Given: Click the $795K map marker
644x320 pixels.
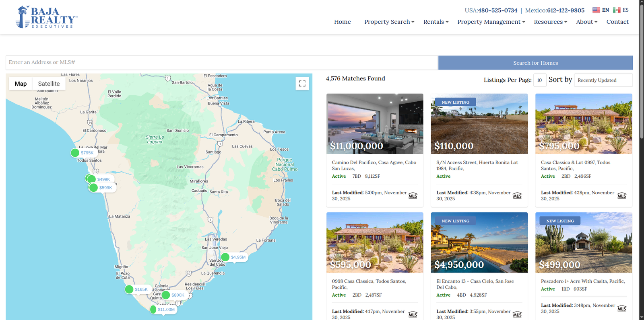Looking at the screenshot, I should [x=83, y=153].
